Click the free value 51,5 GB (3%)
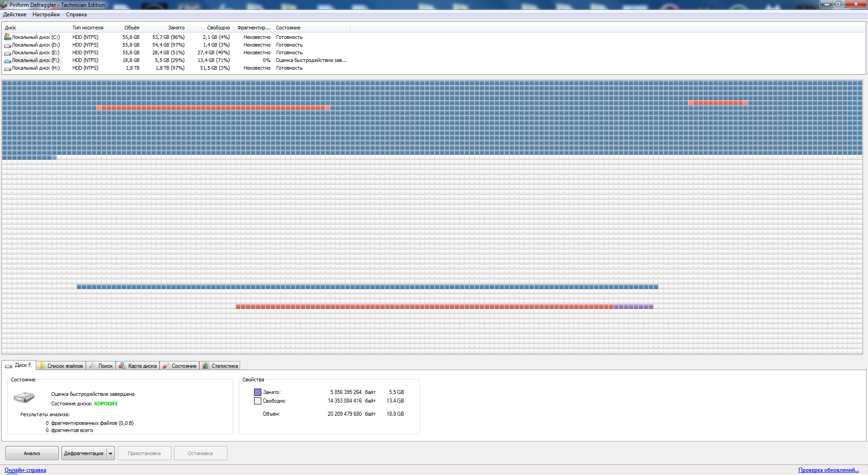The width and height of the screenshot is (868, 475). 215,68
